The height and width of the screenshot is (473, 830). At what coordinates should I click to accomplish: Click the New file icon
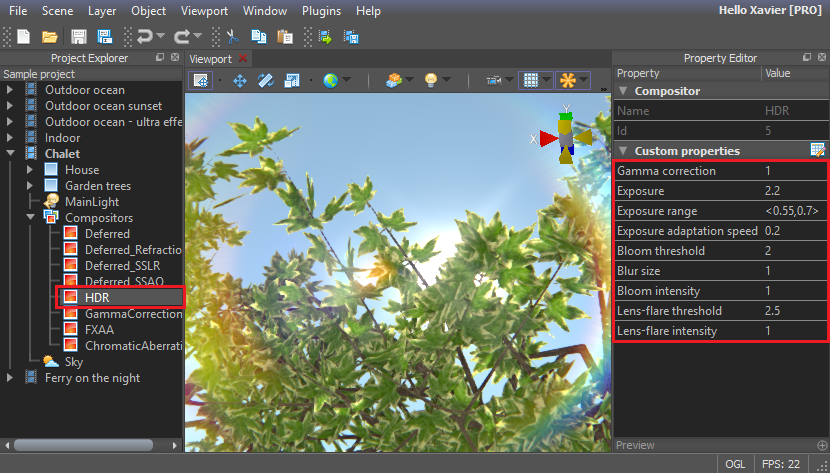[x=24, y=37]
